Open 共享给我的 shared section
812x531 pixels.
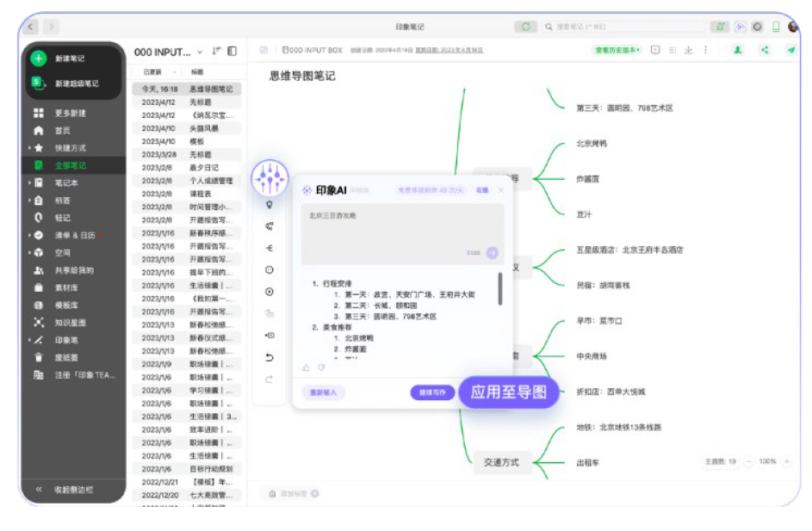[x=75, y=270]
